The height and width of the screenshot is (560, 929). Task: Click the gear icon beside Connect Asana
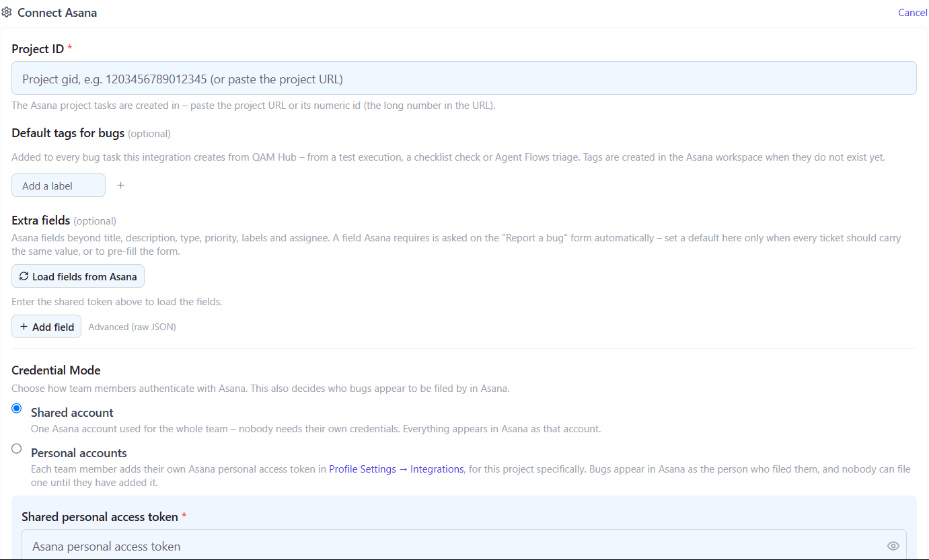(x=7, y=12)
